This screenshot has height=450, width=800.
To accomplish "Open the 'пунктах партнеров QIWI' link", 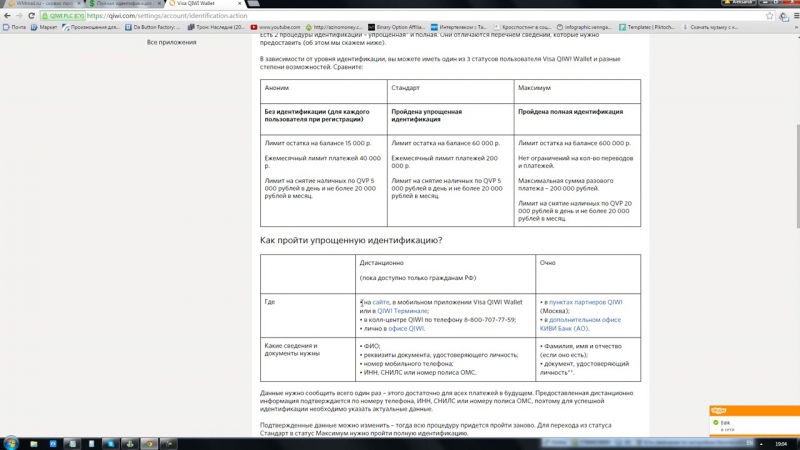I will pos(585,301).
